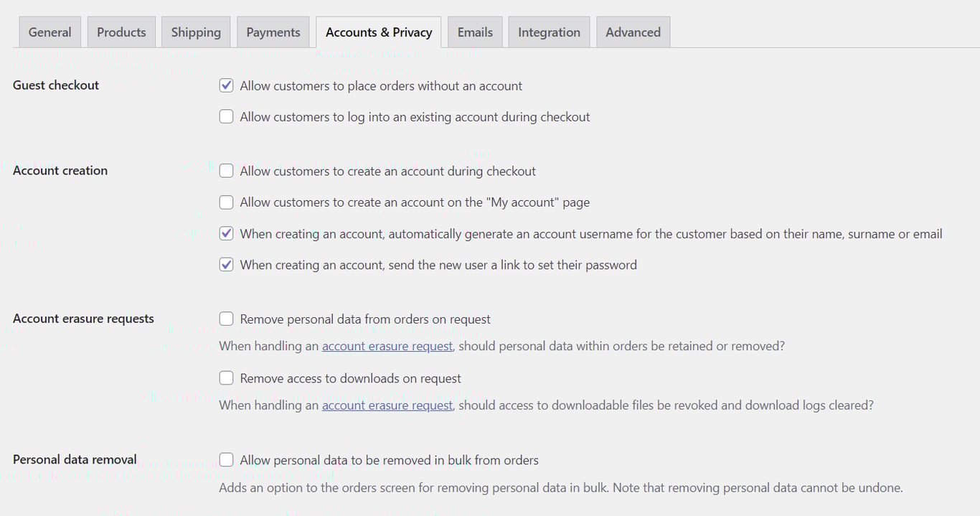Disable automatic account username generation
The height and width of the screenshot is (516, 980).
tap(226, 233)
